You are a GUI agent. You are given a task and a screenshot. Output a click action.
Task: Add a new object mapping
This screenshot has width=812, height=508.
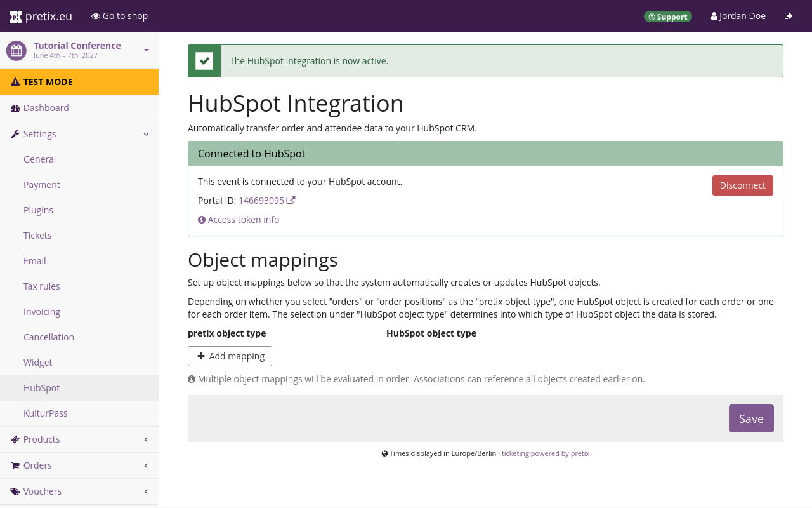tap(230, 356)
